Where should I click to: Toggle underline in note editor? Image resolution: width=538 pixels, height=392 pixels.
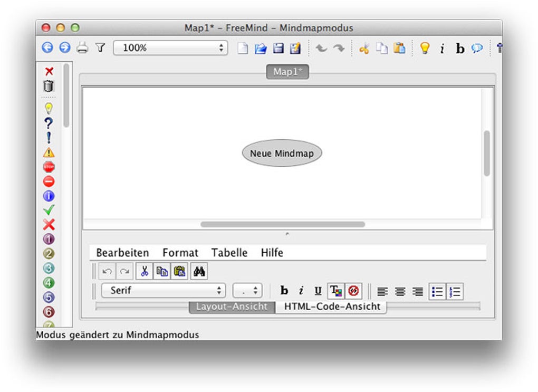pos(318,291)
